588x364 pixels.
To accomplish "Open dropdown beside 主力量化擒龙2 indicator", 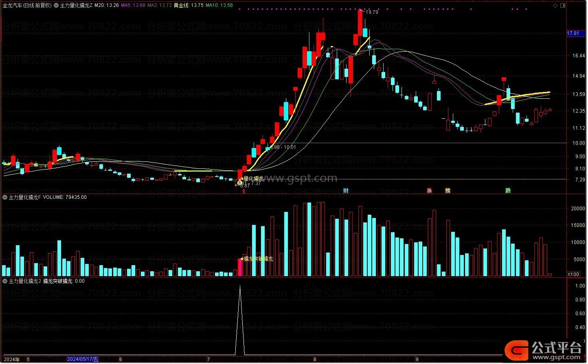I will 5,281.
